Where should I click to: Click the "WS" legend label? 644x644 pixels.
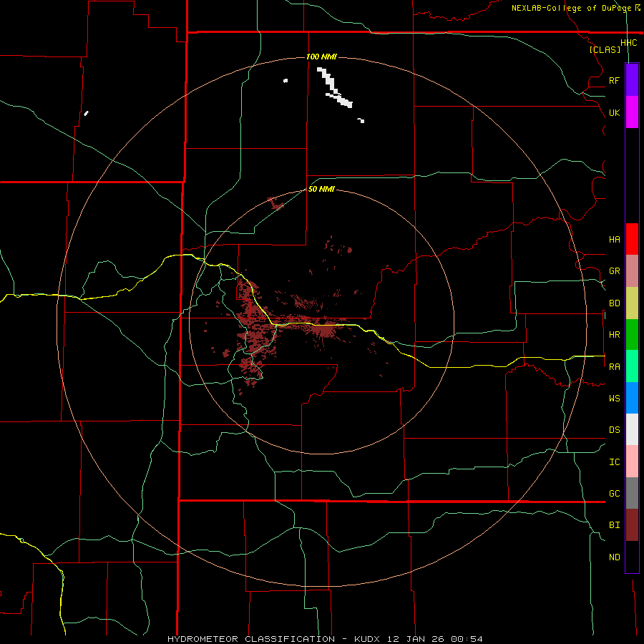[x=614, y=399]
